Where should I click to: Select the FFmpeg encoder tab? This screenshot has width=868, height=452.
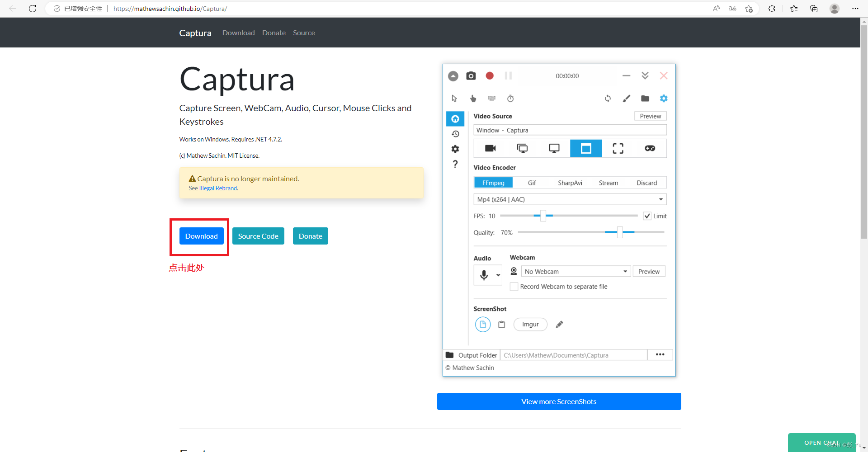click(x=493, y=183)
